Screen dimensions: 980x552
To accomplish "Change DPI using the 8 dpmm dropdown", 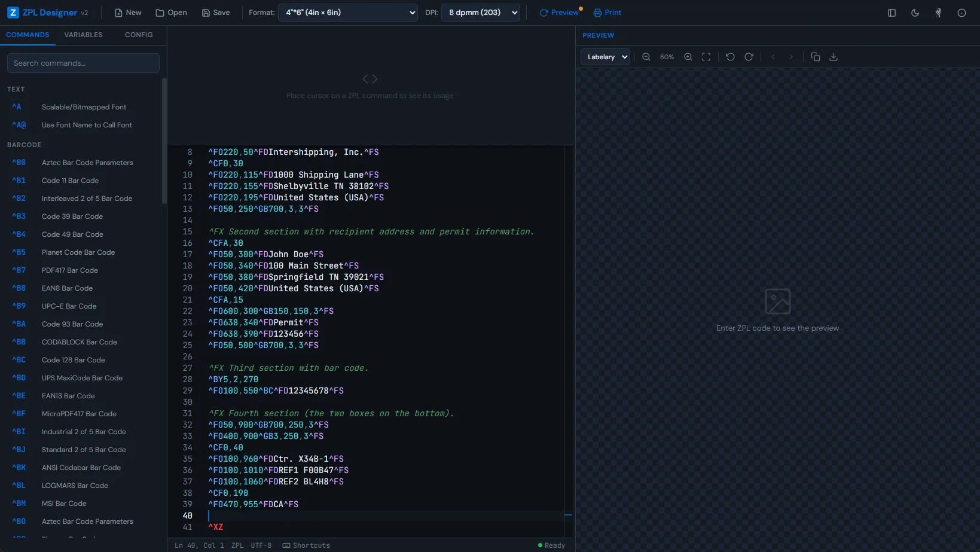I will click(x=480, y=12).
